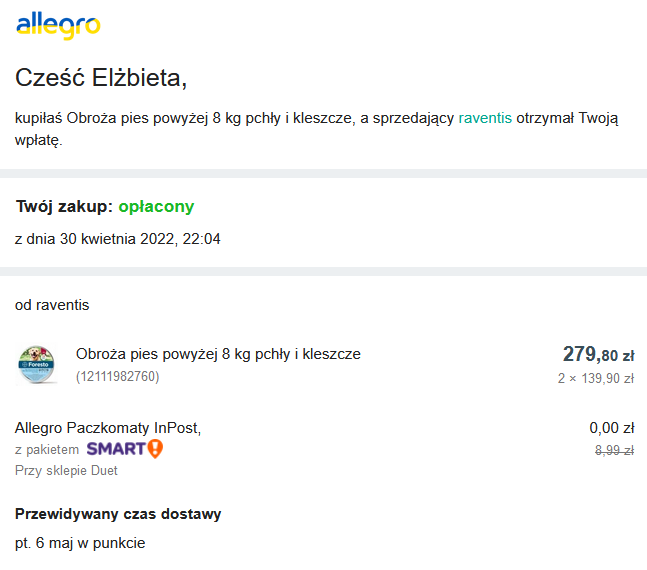
Task: Open the Obroża pies powyżej 8 kg product title
Action: [218, 354]
